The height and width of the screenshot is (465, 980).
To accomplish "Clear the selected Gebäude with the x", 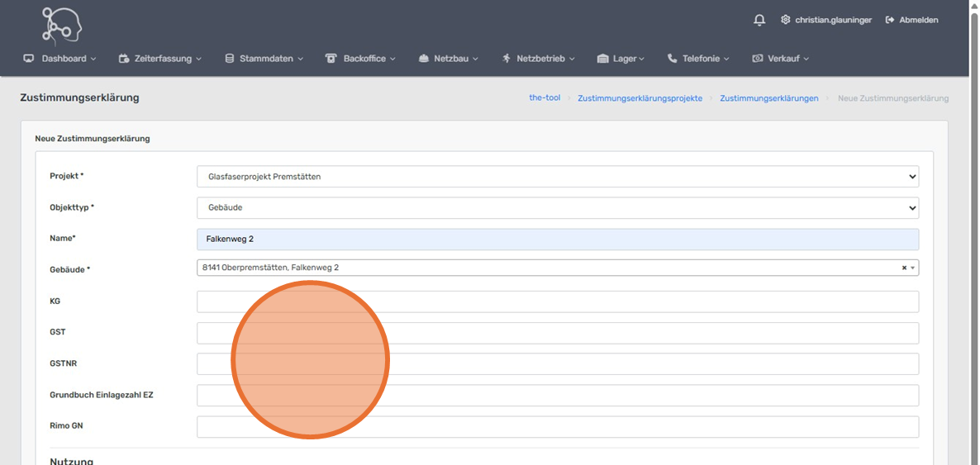I will tap(903, 268).
